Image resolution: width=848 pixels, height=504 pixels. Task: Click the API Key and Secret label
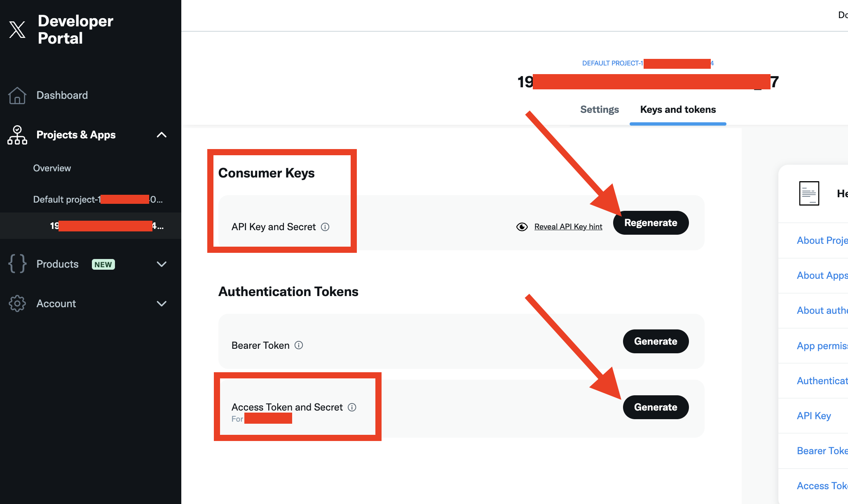click(x=274, y=227)
